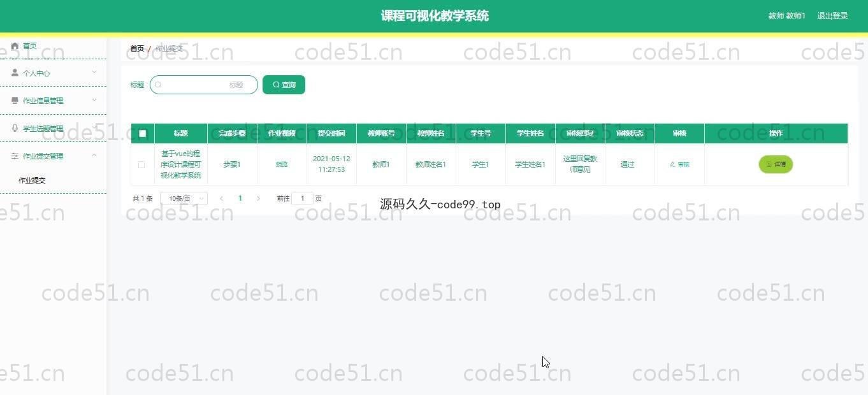Click the 首页 breadcrumb link
Viewport: 868px width, 395px height.
pyautogui.click(x=137, y=48)
